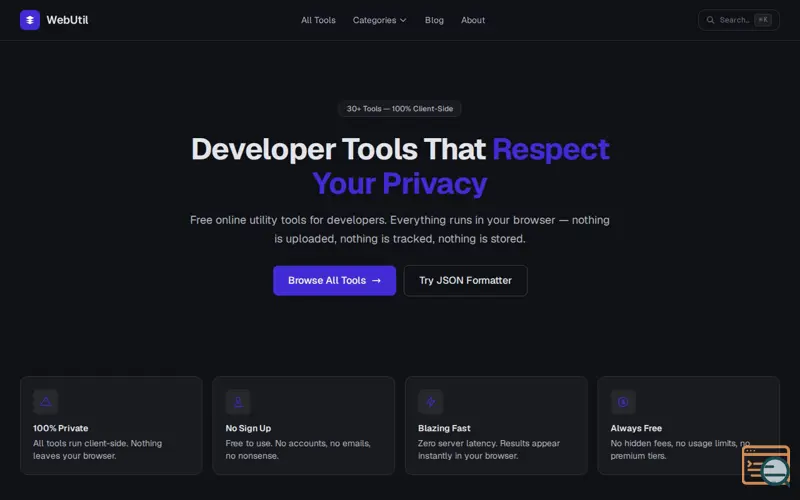Open the All Tools page
The image size is (800, 500).
point(318,20)
